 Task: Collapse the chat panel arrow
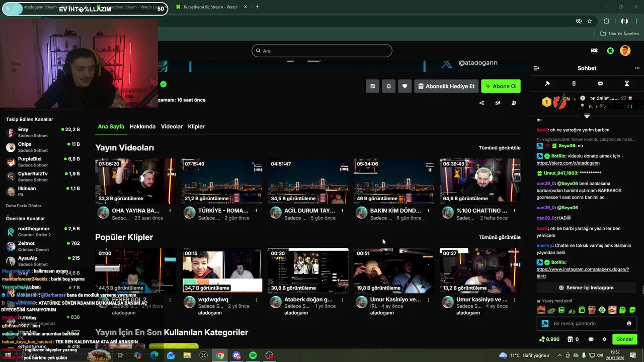click(x=536, y=68)
